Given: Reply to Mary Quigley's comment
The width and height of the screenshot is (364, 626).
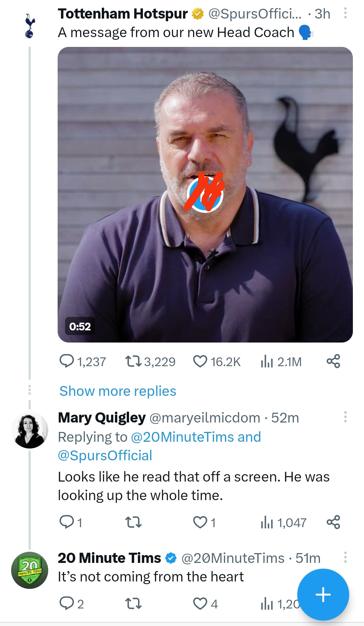Looking at the screenshot, I should coord(70,522).
